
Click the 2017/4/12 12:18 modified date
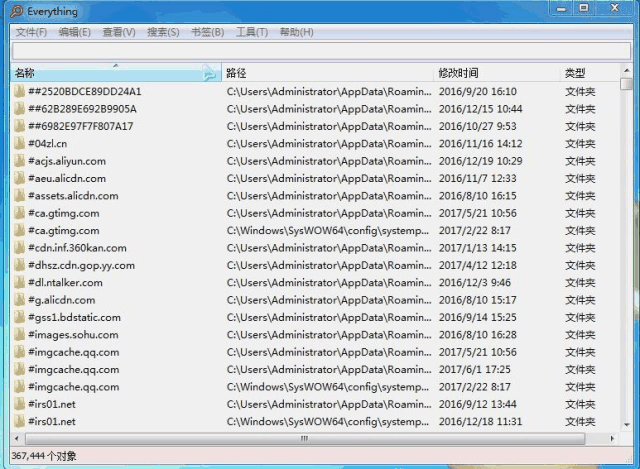click(x=478, y=265)
